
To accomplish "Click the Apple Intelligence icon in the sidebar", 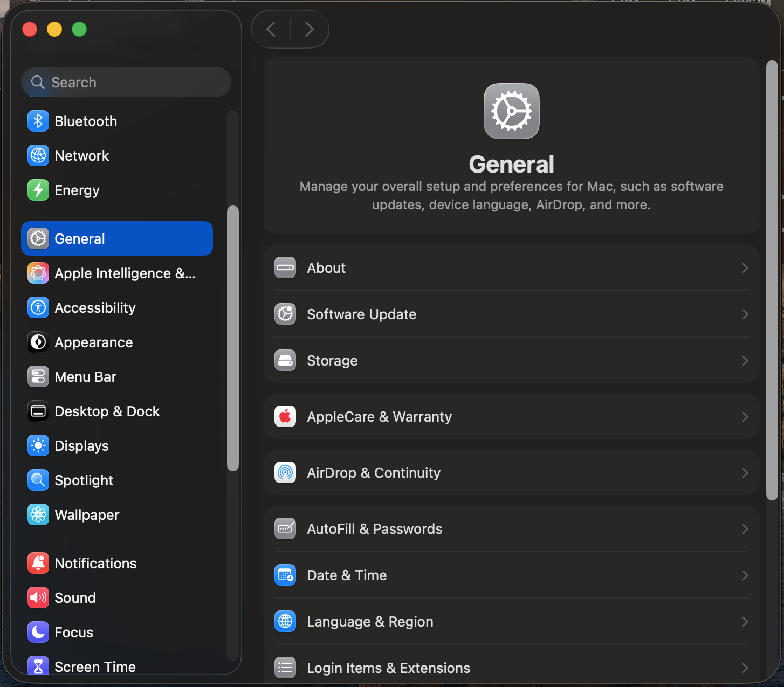I will pyautogui.click(x=38, y=273).
